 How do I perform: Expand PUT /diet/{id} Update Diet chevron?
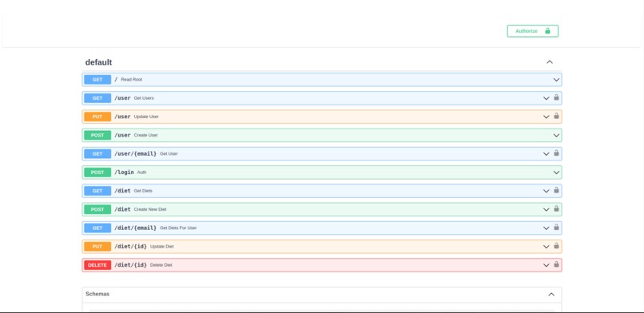click(547, 247)
